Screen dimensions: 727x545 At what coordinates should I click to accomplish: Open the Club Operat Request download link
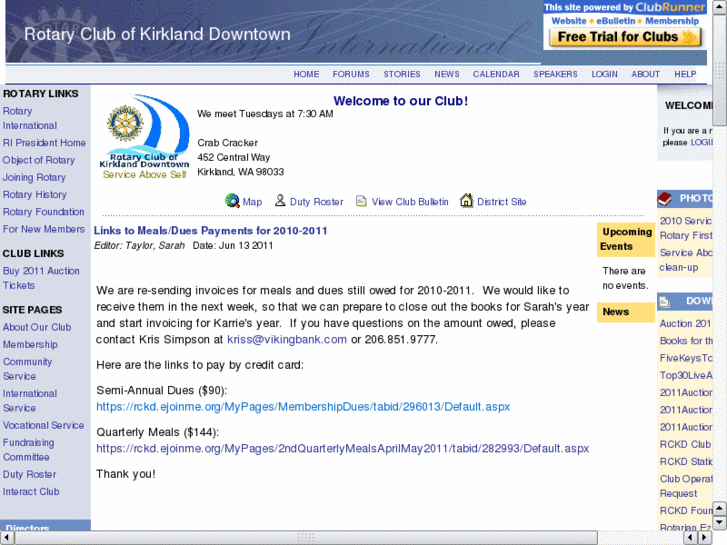(686, 486)
